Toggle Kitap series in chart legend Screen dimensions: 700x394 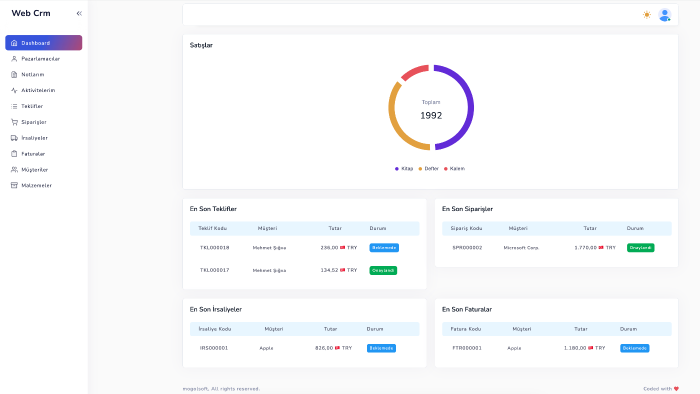[404, 169]
